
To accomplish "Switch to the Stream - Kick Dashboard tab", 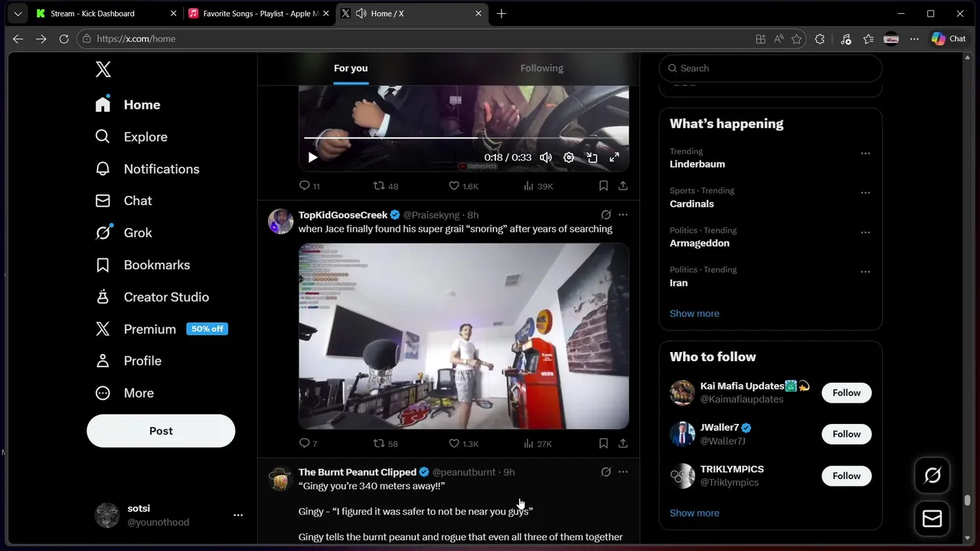I will pos(106,14).
